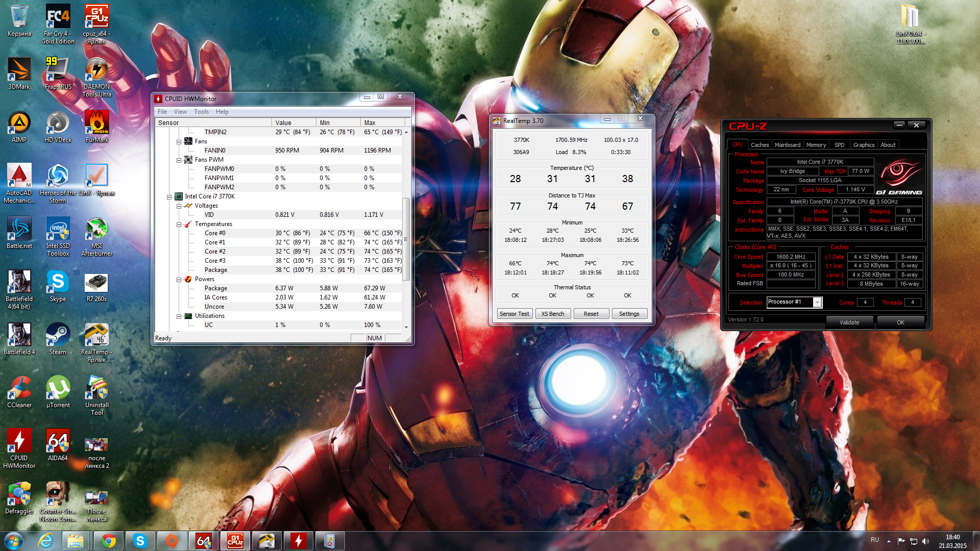Click the Validate button in CPU-Z
This screenshot has width=980, height=551.
[x=849, y=322]
